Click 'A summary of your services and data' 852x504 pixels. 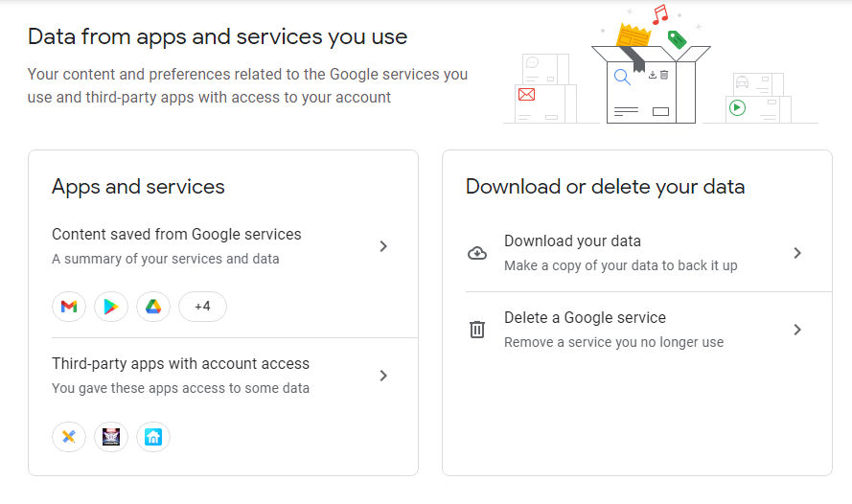coord(165,259)
